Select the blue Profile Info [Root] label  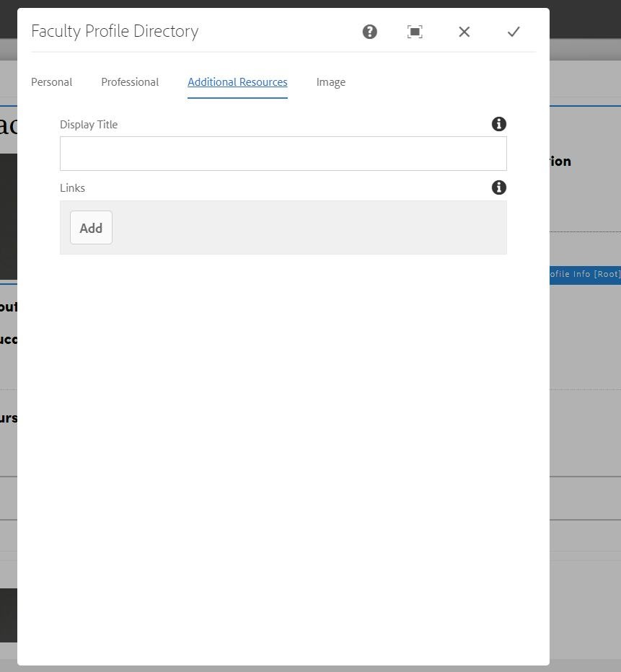click(x=585, y=274)
